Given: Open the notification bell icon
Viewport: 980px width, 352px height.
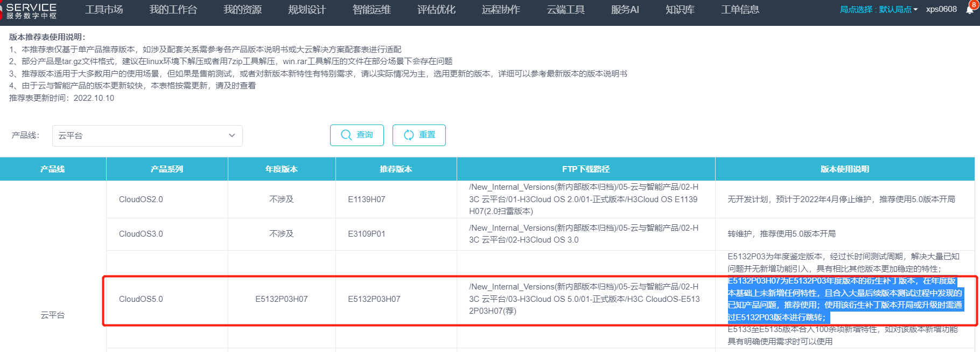Looking at the screenshot, I should click(x=970, y=9).
